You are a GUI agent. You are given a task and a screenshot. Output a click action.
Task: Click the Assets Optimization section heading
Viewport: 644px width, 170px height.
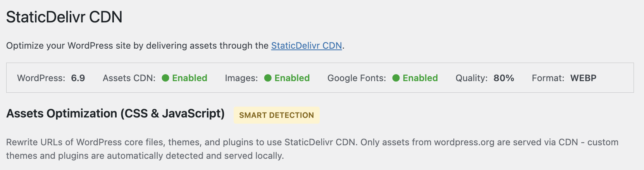[115, 114]
